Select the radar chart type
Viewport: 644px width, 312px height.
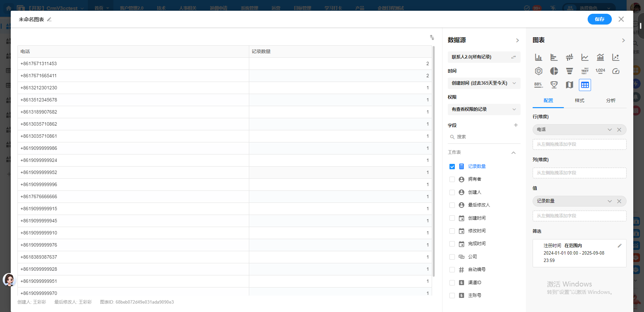tap(538, 71)
